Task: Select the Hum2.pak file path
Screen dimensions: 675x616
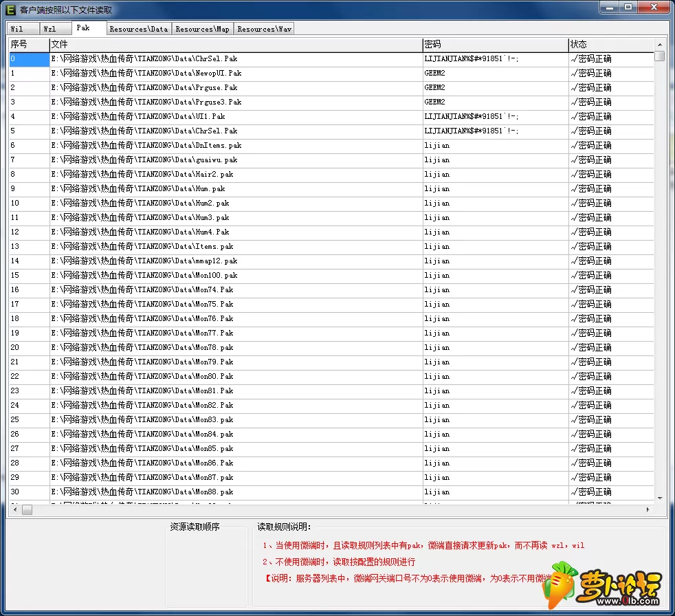Action: click(x=140, y=203)
